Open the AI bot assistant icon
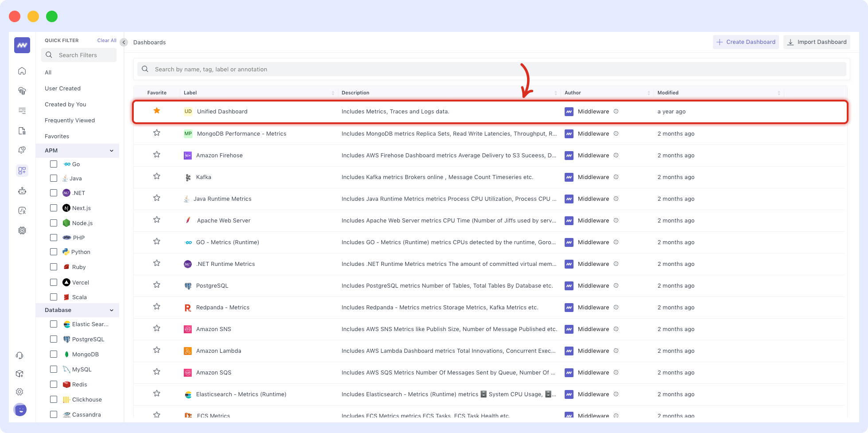 click(22, 191)
